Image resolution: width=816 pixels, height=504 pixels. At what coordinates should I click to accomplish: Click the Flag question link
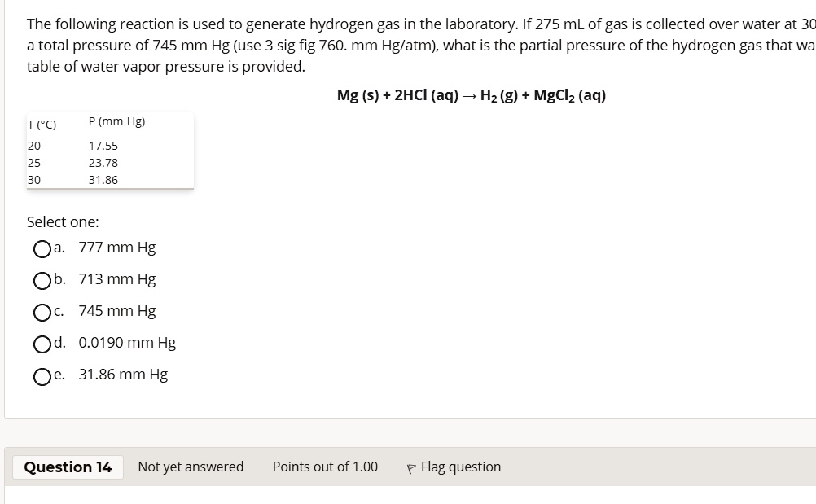click(459, 467)
